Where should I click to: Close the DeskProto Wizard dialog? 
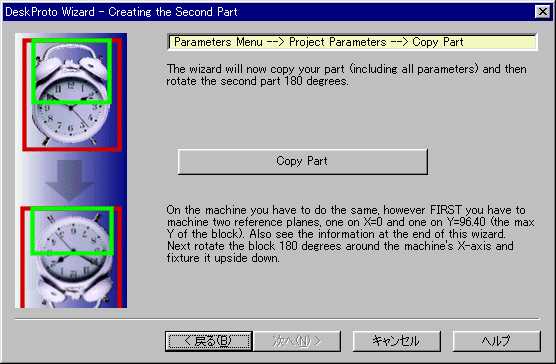tap(543, 12)
